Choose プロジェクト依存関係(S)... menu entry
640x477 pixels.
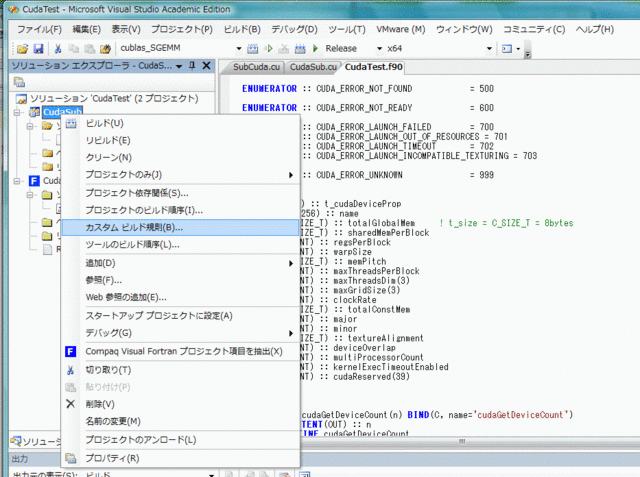pos(181,193)
